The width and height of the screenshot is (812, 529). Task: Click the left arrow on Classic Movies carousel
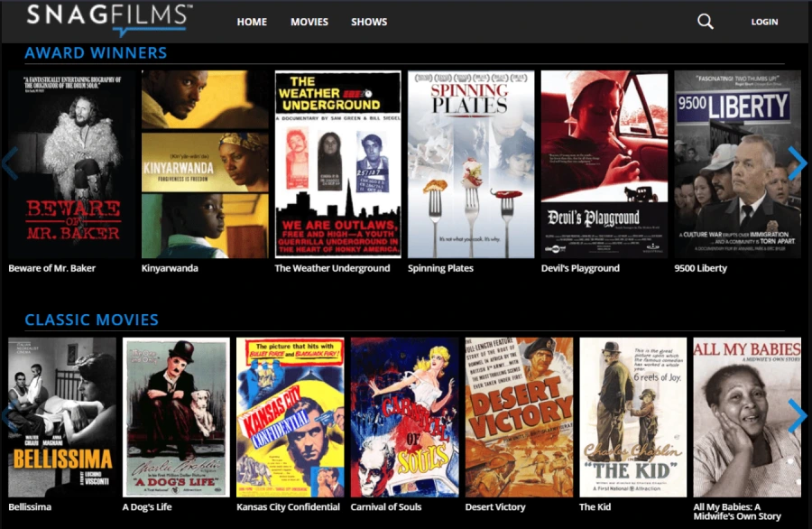9,417
